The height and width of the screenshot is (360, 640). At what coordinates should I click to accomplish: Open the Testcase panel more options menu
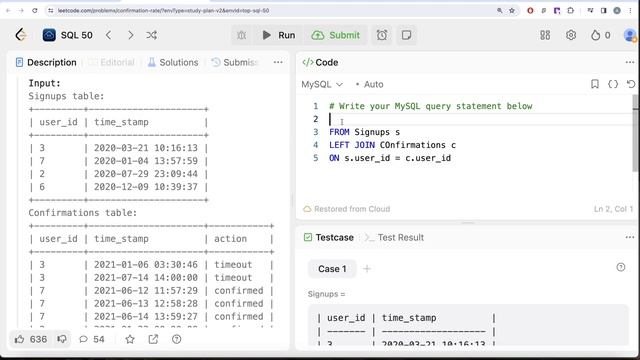[x=630, y=237]
